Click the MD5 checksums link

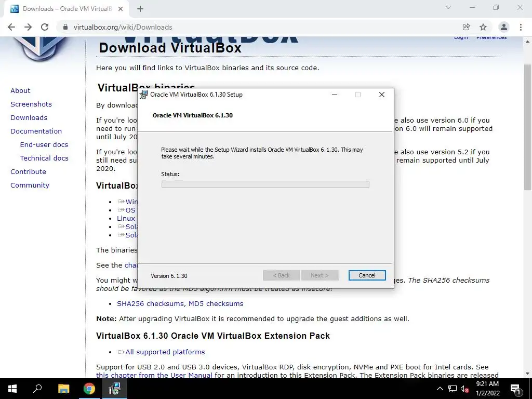(216, 303)
